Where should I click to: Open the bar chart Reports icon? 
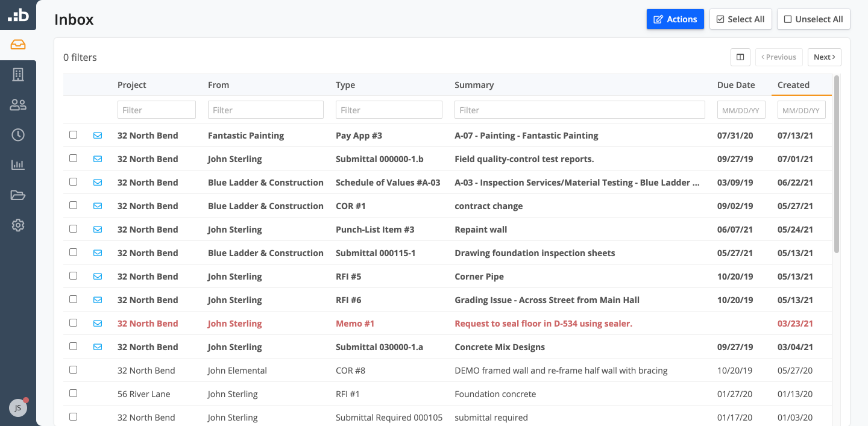pos(17,164)
